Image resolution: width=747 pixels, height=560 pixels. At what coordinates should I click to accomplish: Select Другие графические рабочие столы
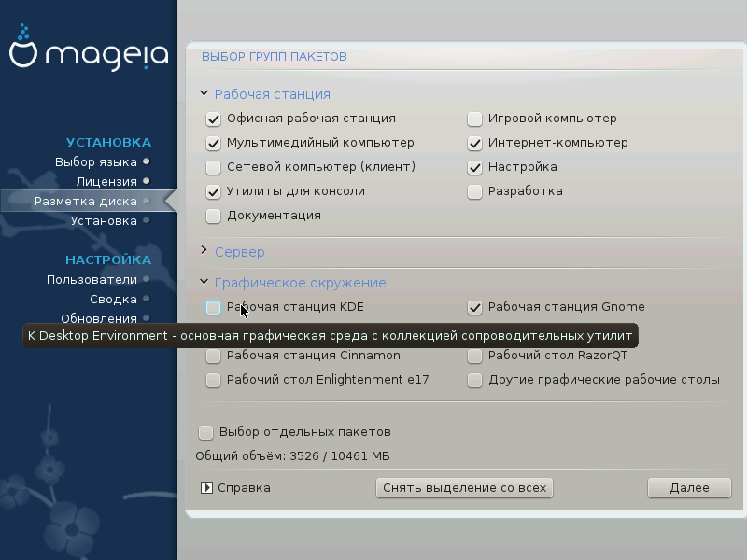pyautogui.click(x=474, y=380)
